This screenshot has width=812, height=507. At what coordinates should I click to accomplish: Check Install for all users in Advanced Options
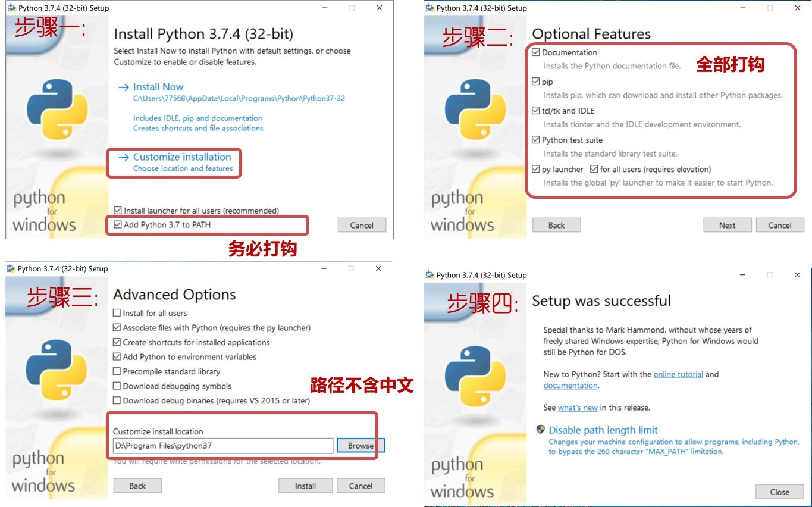click(x=117, y=313)
